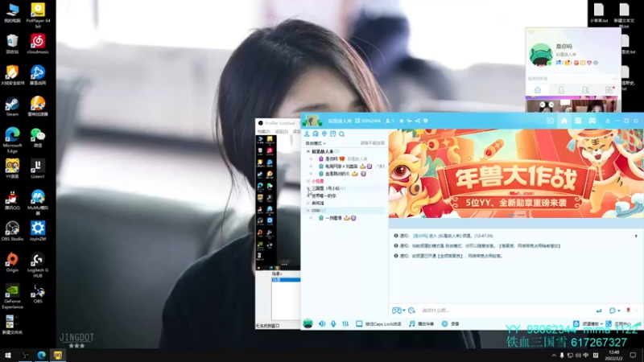The width and height of the screenshot is (644, 362).
Task: Toggle the red microphone icon beside the chat input
Action: coord(628,311)
